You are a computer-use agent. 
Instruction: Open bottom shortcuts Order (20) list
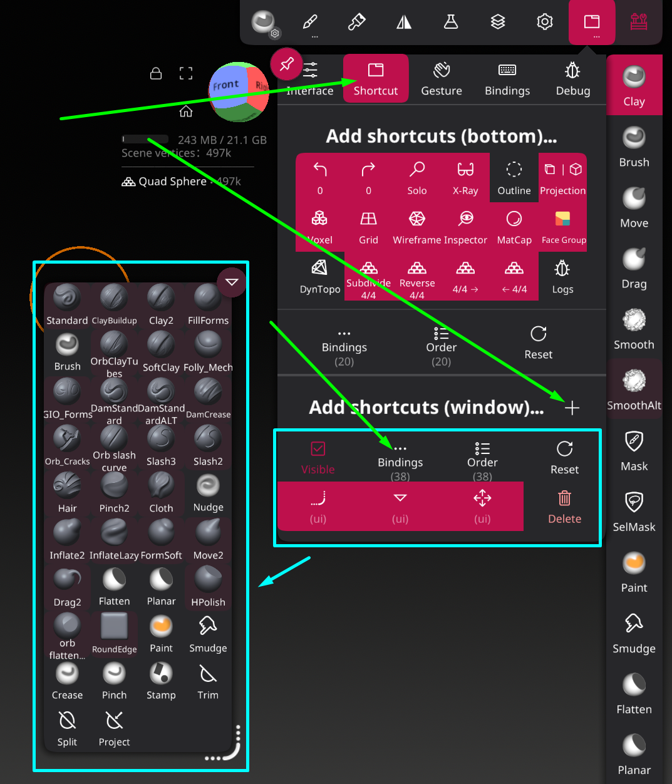441,346
